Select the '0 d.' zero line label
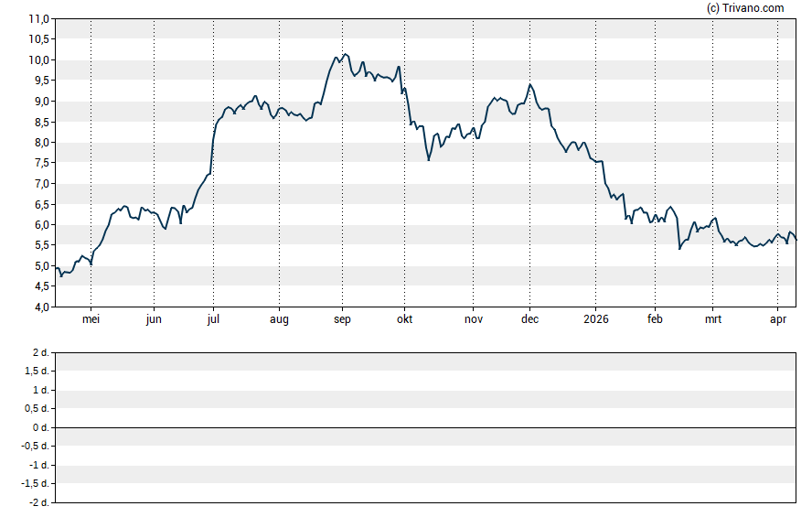Viewport: 812px width, 517px height. tap(39, 427)
